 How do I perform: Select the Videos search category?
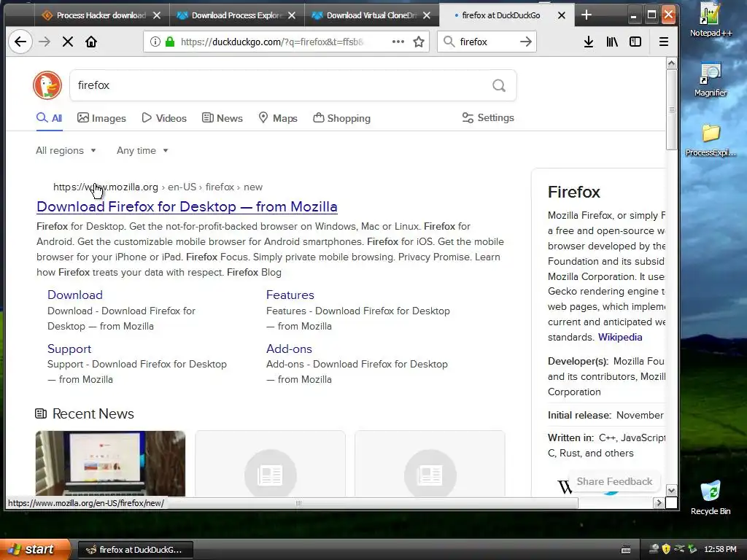(164, 118)
